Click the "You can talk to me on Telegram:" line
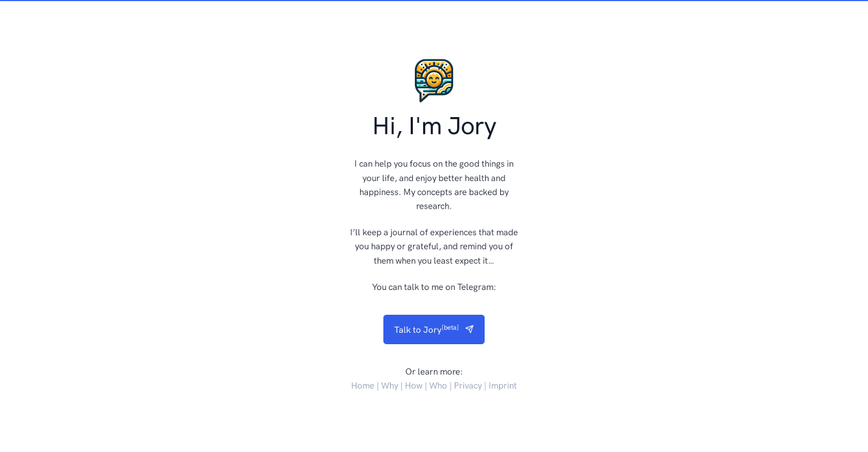Image resolution: width=868 pixels, height=452 pixels. (434, 287)
